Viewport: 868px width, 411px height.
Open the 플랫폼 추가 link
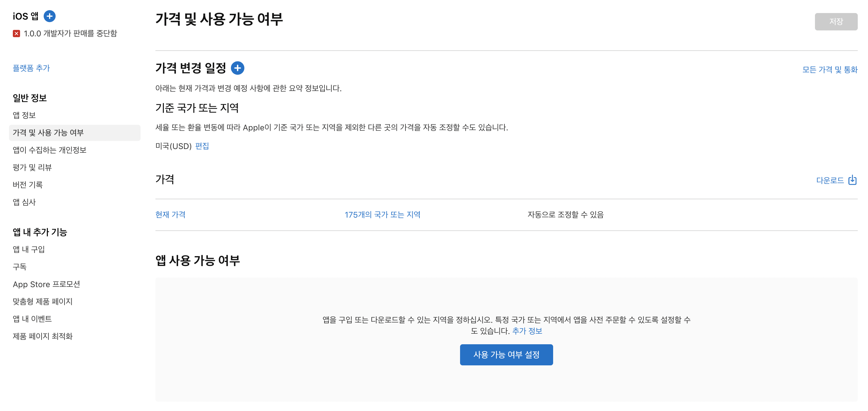pyautogui.click(x=31, y=68)
